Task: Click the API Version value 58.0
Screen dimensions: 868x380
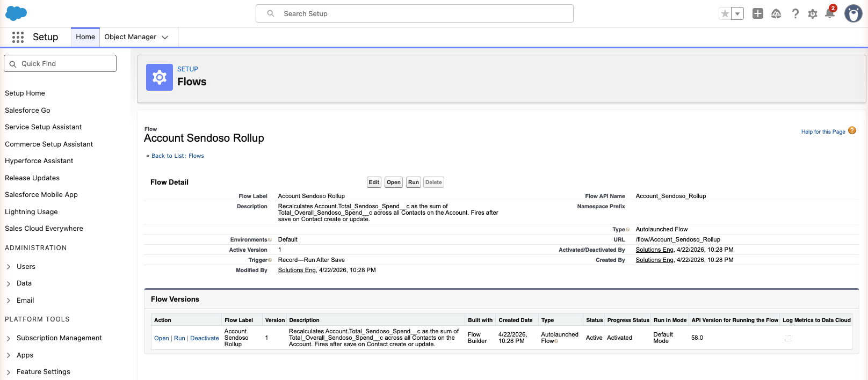Action: pyautogui.click(x=697, y=338)
